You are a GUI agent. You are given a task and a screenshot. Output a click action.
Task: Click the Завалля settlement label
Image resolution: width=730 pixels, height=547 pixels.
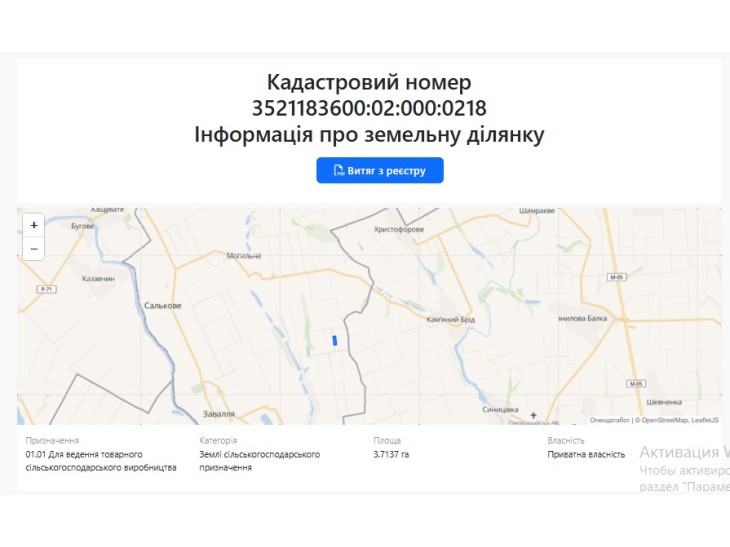coord(219,414)
